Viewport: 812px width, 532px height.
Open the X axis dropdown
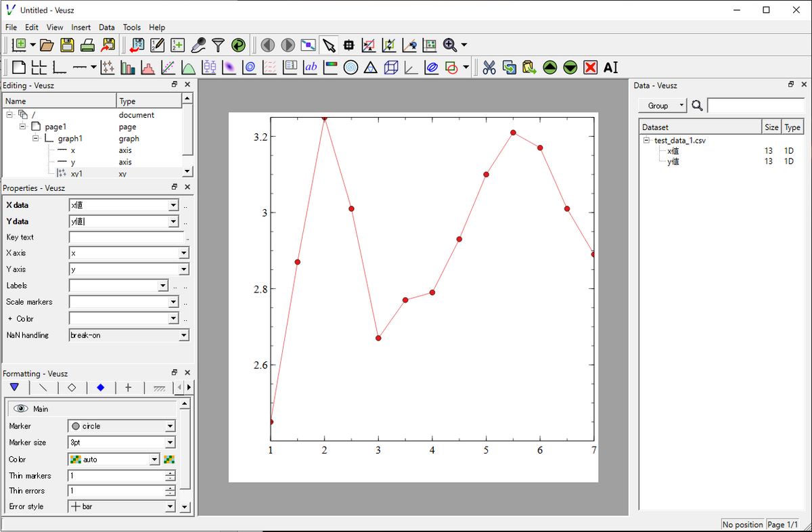184,253
